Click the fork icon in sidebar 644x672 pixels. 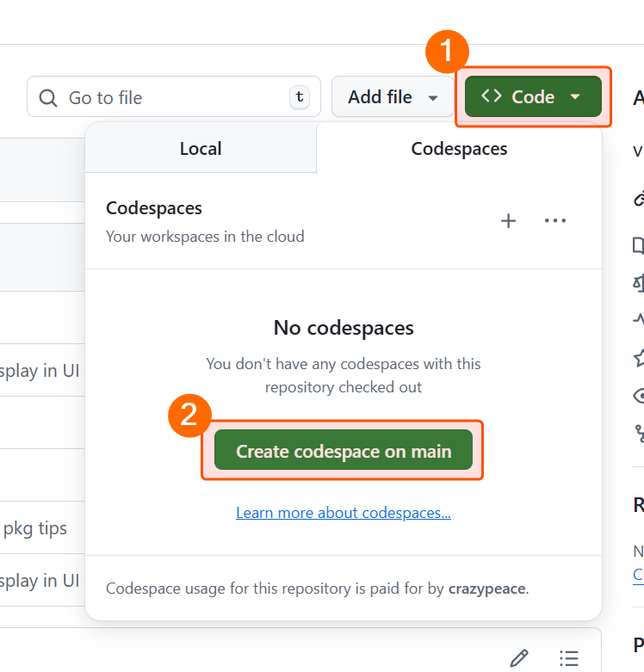[x=639, y=432]
